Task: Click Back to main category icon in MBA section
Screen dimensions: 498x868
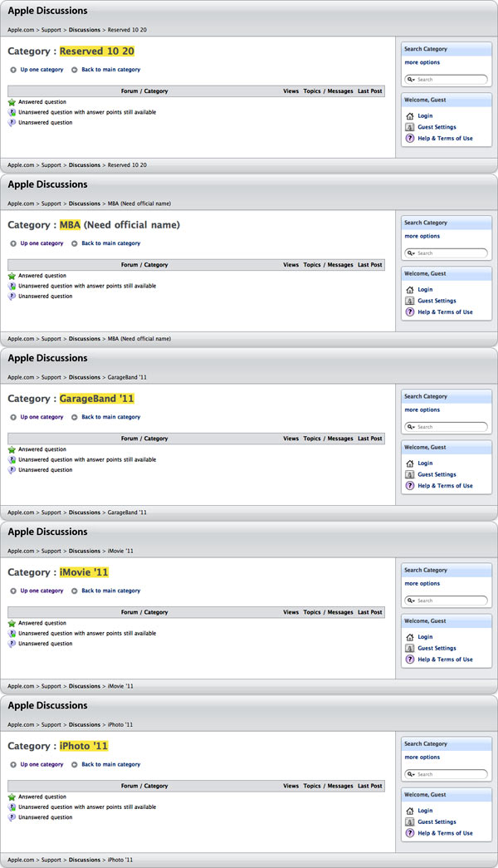Action: [75, 243]
